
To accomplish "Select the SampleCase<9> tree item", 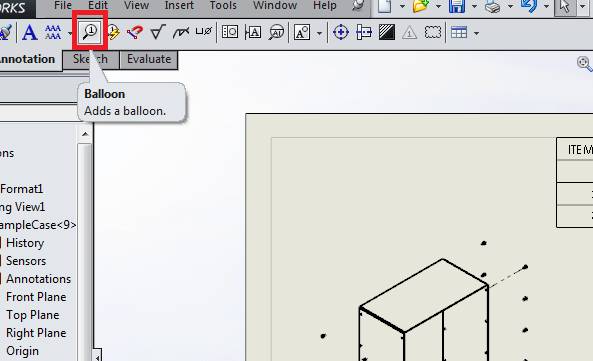I will [38, 225].
